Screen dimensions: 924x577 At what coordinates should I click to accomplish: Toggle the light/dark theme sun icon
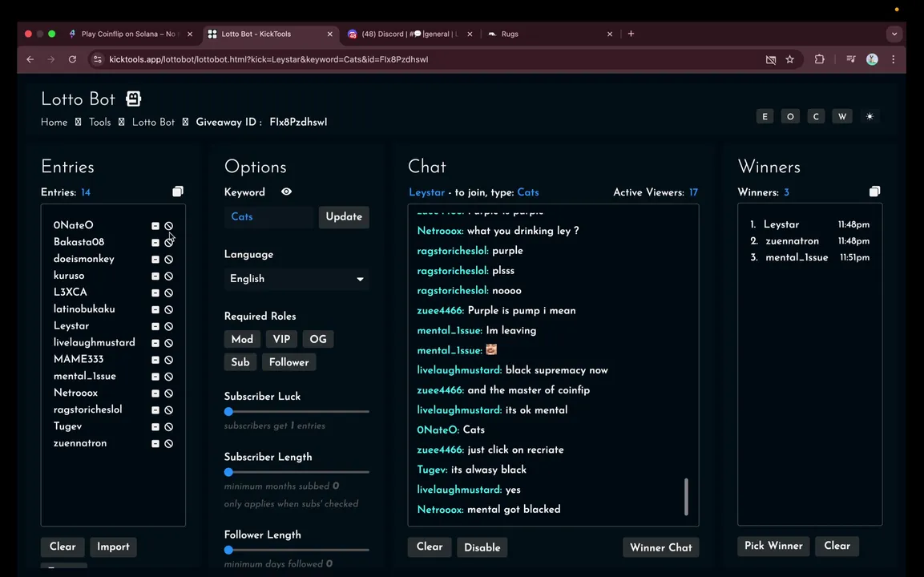pyautogui.click(x=870, y=117)
